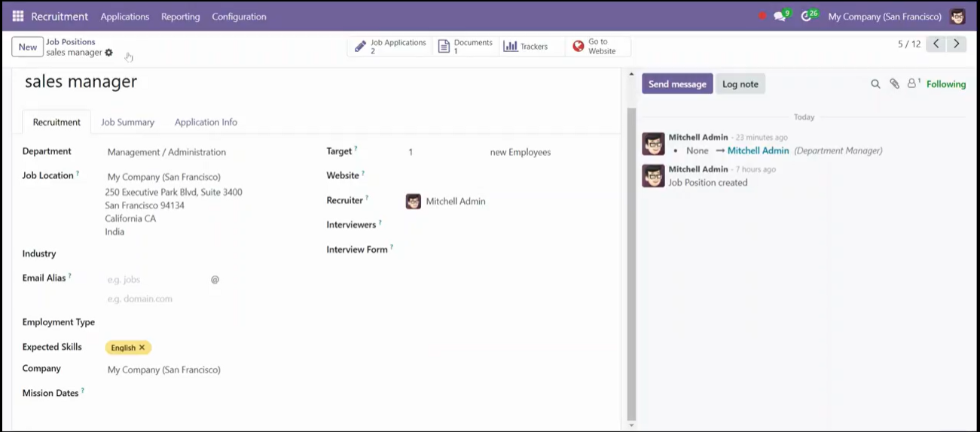The width and height of the screenshot is (980, 432).
Task: Show followers list icon
Action: click(914, 84)
